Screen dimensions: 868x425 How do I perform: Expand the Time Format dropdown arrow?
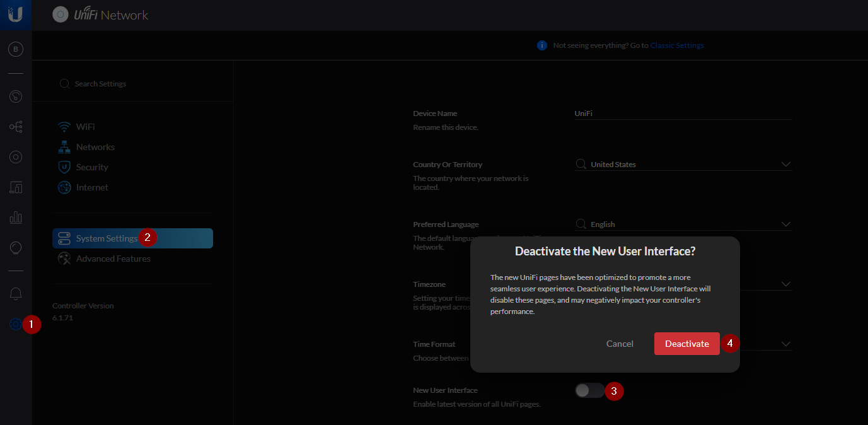coord(785,344)
